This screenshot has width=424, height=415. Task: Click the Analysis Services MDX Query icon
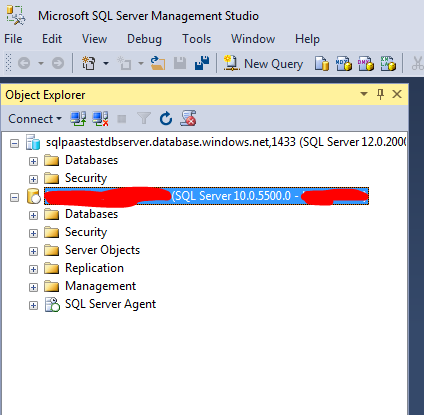(x=344, y=63)
